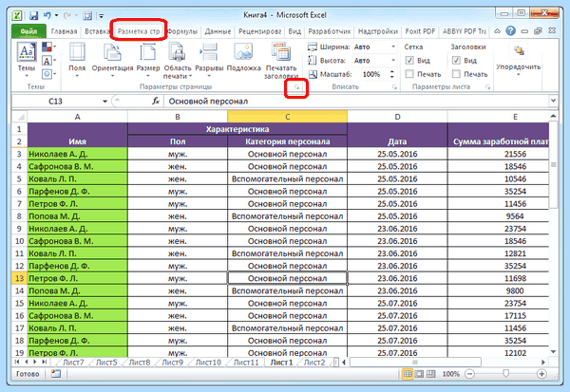
Task: Click the Help question mark icon
Action: (x=511, y=31)
